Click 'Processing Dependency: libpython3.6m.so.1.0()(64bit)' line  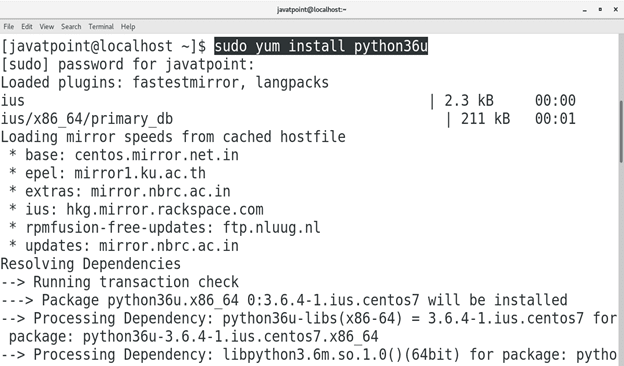coord(309,355)
